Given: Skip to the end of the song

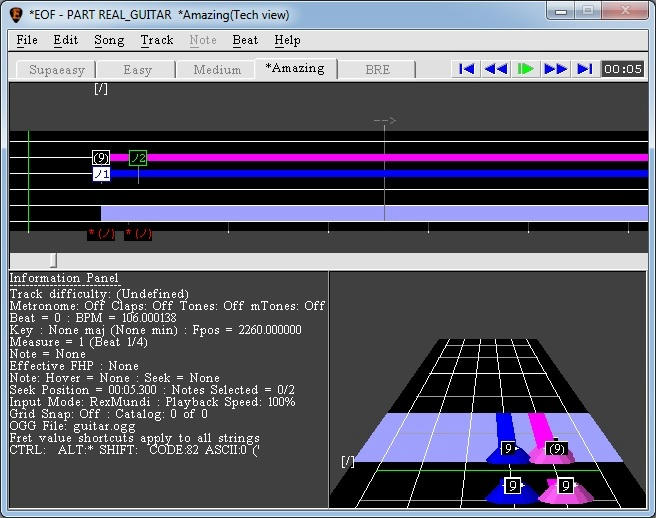Looking at the screenshot, I should (585, 69).
